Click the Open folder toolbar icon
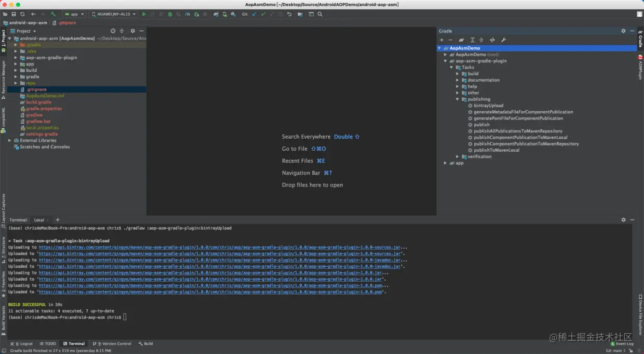644x354 pixels. point(5,14)
